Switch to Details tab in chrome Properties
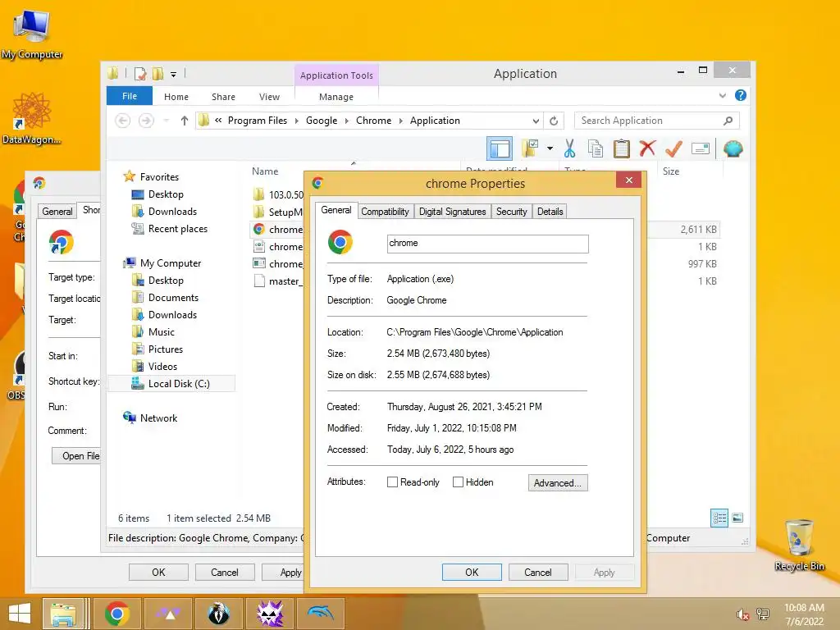The height and width of the screenshot is (630, 840). (550, 211)
